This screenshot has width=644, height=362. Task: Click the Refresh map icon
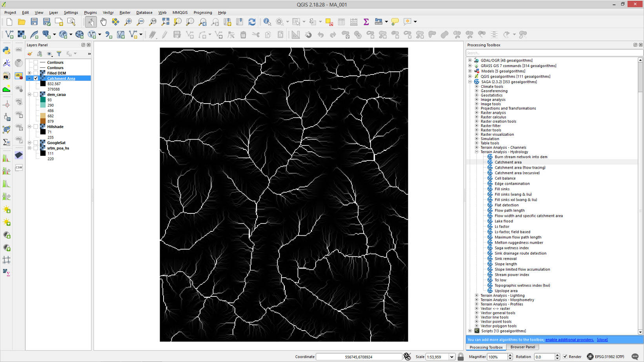point(252,22)
